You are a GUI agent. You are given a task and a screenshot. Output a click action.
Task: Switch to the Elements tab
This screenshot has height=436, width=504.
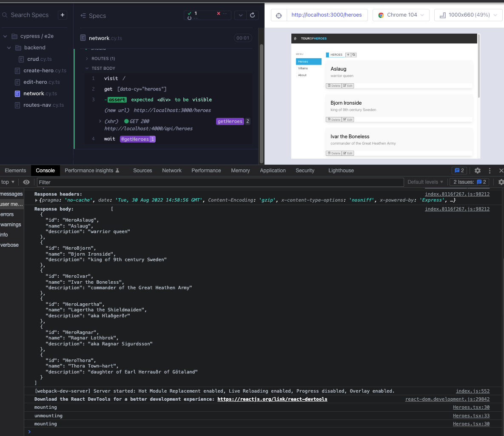[15, 171]
